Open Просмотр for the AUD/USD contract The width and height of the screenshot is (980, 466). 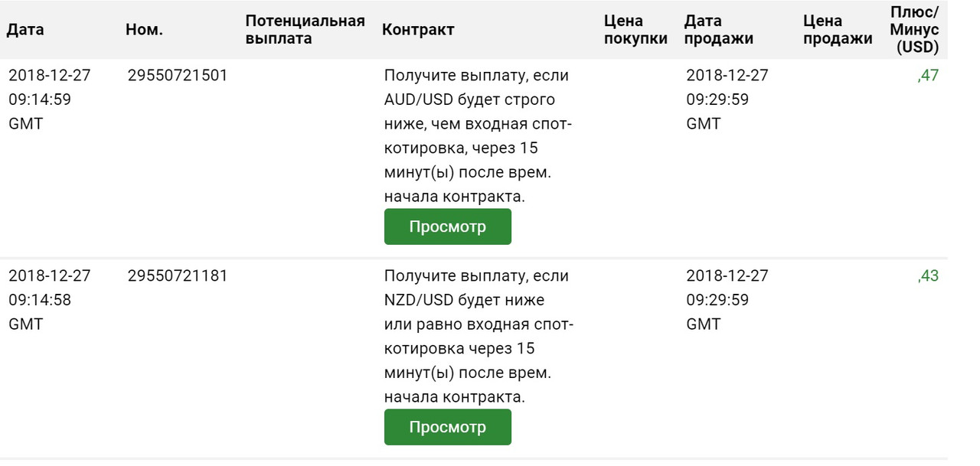(x=447, y=226)
